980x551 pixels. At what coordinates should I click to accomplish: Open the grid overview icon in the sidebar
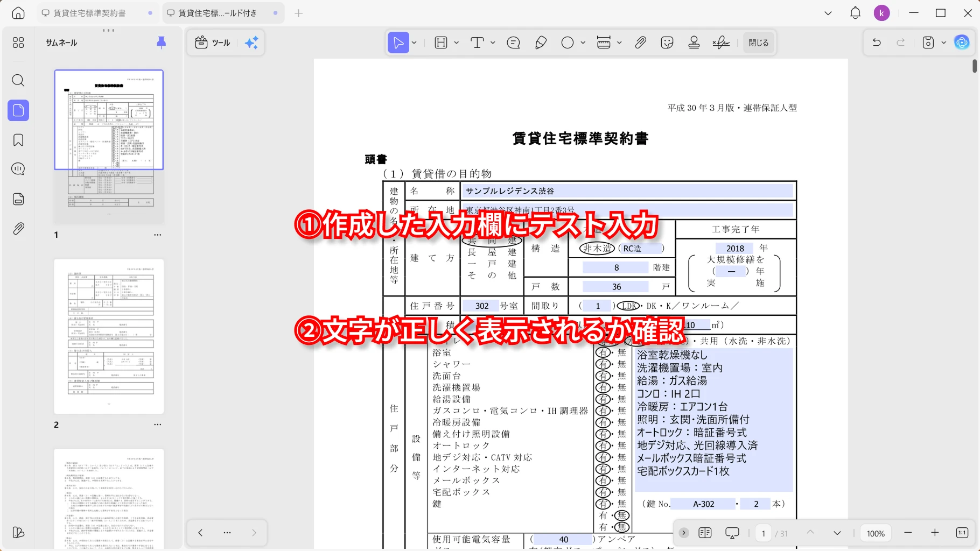18,43
